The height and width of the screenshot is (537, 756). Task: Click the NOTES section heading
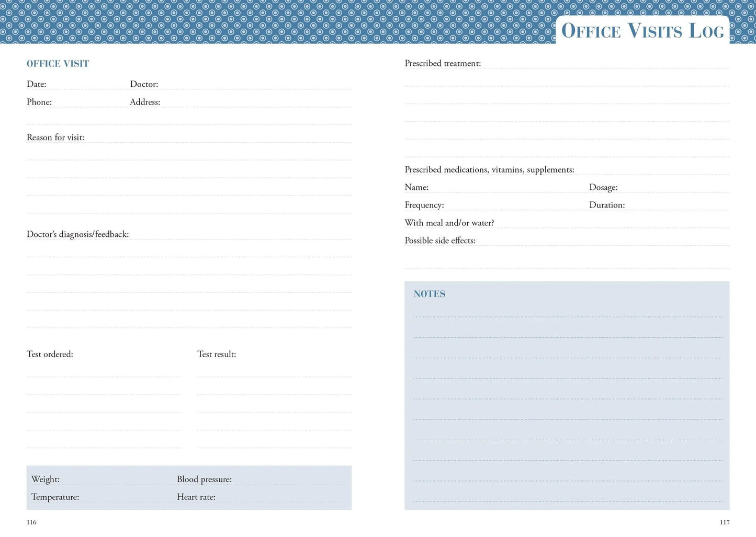[x=429, y=294]
